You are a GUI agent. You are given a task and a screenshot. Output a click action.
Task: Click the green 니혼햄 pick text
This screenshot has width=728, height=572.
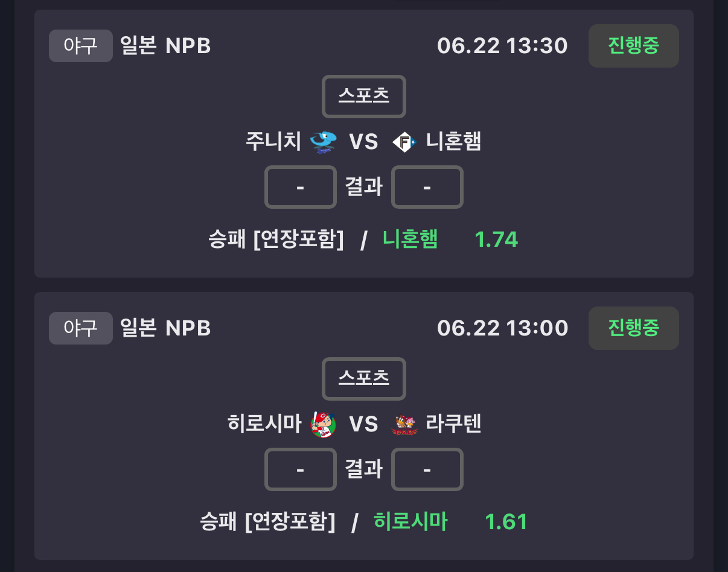tap(410, 240)
